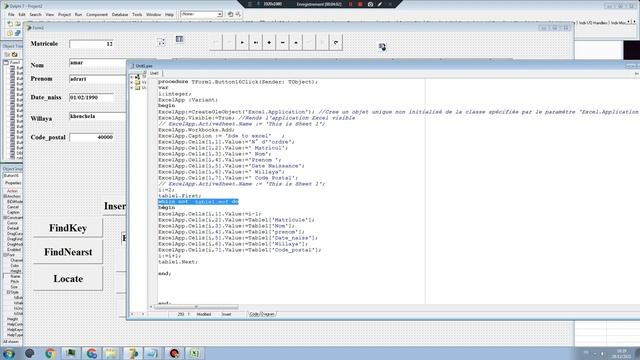Click the DBNavigator prior record button
The image size is (640, 360).
coord(229,42)
